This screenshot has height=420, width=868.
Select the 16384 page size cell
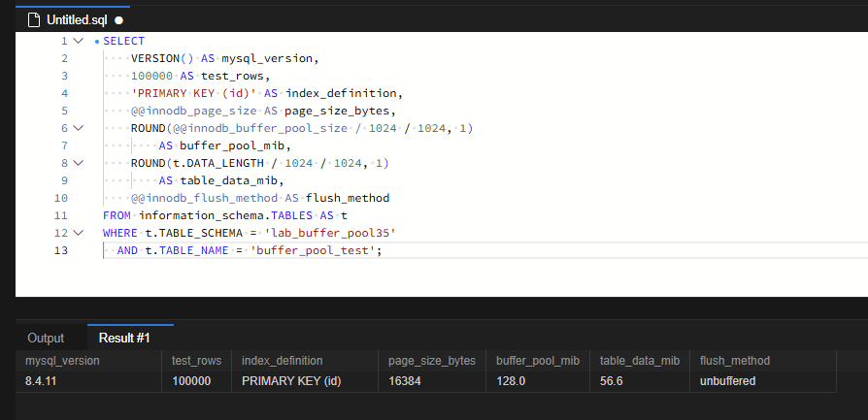[432, 381]
